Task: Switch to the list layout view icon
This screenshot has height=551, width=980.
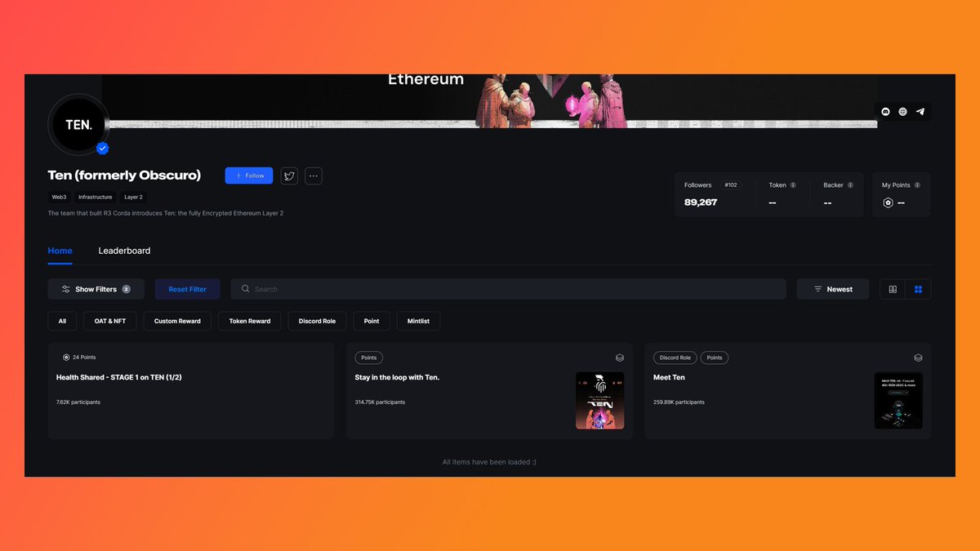Action: 893,289
